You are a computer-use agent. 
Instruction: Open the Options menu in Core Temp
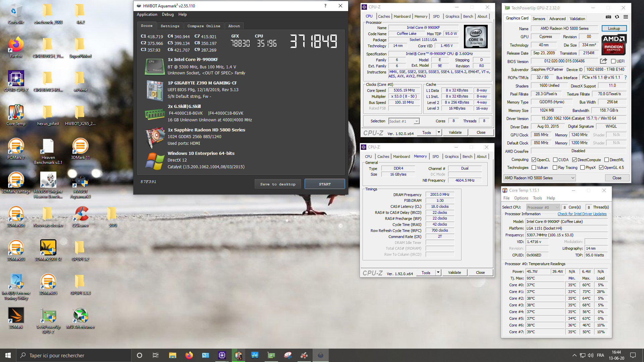click(x=521, y=198)
